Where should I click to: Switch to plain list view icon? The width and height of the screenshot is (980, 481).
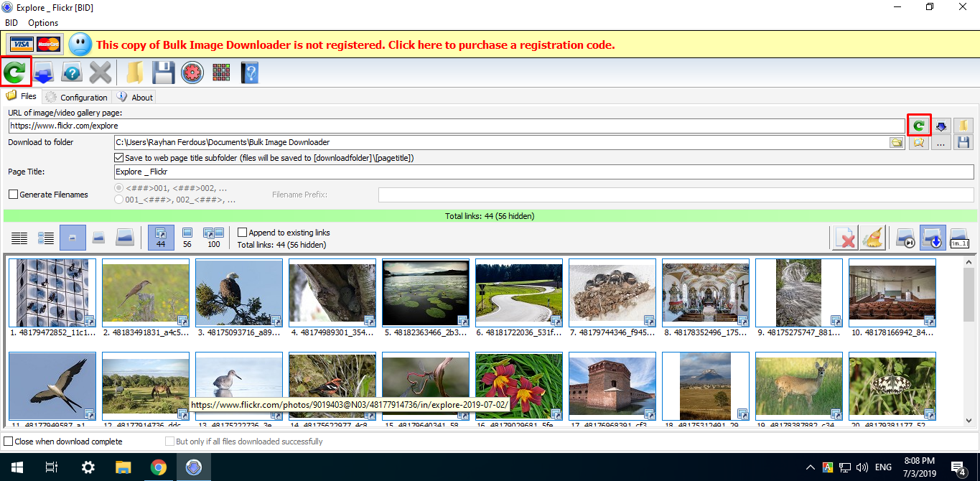point(19,238)
